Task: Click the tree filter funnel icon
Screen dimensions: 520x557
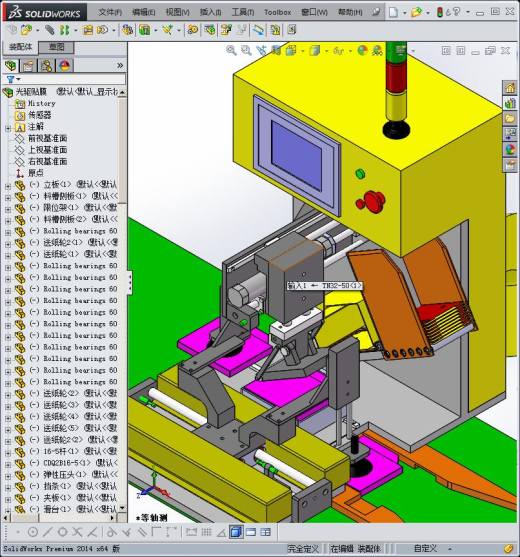Action: (11, 79)
